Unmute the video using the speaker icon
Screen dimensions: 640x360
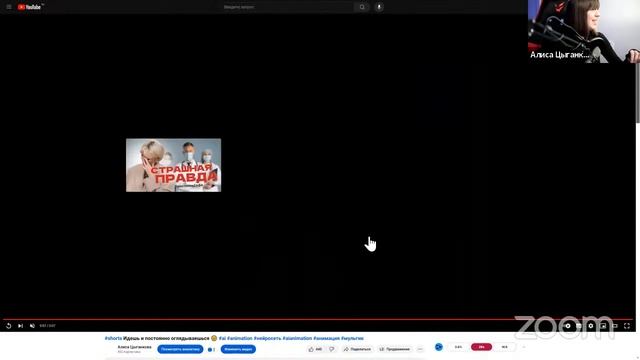[32, 326]
